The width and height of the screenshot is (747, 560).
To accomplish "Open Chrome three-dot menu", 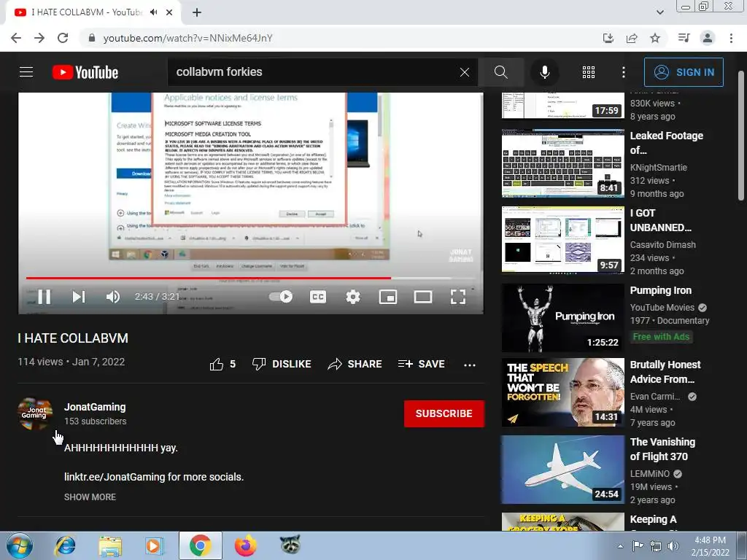I will coord(731,38).
